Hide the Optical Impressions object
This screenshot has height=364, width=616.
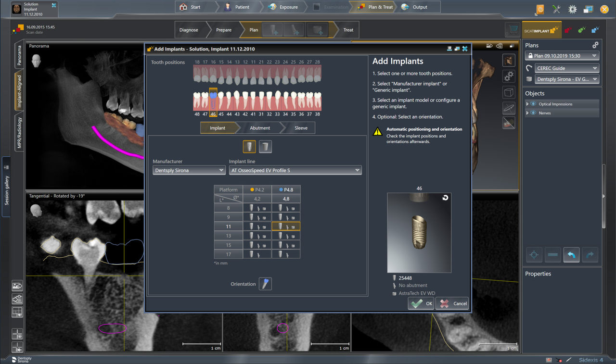point(534,104)
